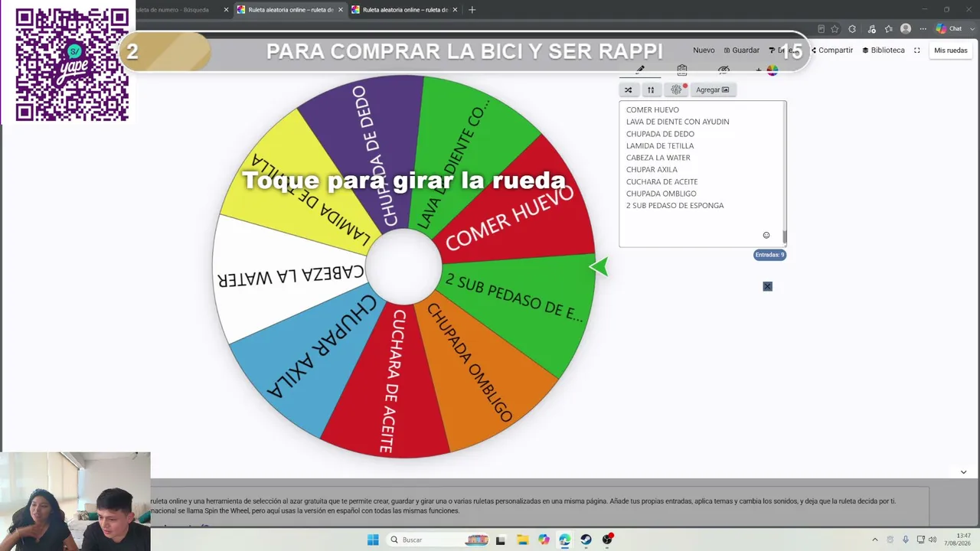Show hidden system tray icons
980x551 pixels.
(x=875, y=540)
